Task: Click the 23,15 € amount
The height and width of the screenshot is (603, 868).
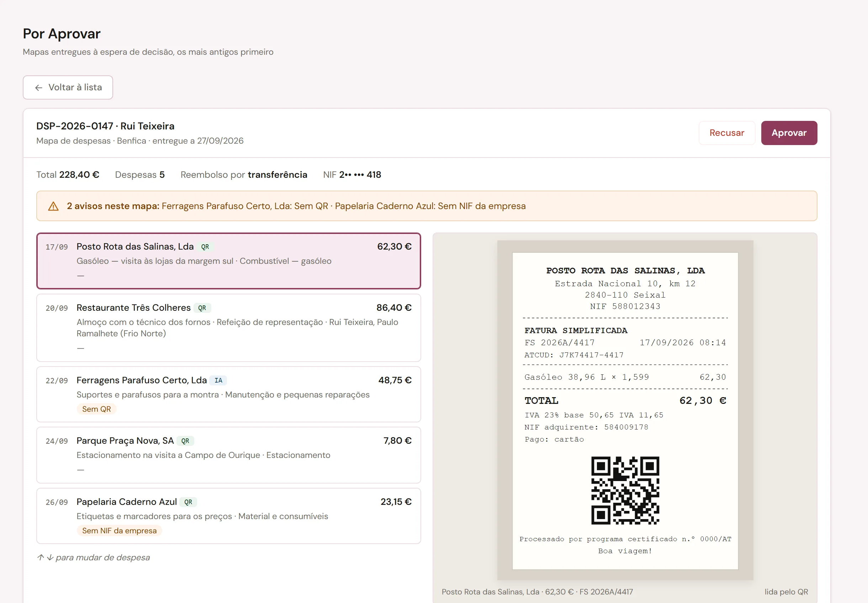Action: (x=396, y=502)
